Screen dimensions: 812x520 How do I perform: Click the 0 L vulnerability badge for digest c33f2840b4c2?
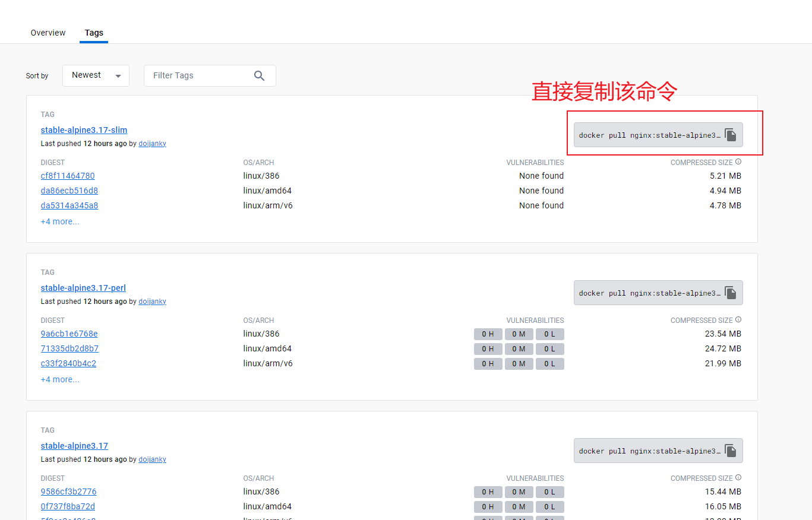[x=549, y=364]
